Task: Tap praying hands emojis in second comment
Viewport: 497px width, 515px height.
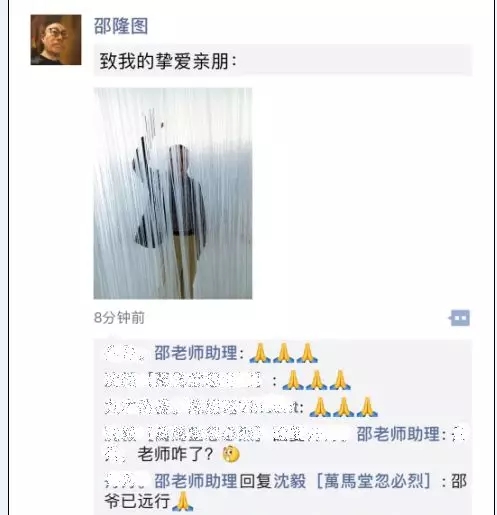Action: point(316,380)
